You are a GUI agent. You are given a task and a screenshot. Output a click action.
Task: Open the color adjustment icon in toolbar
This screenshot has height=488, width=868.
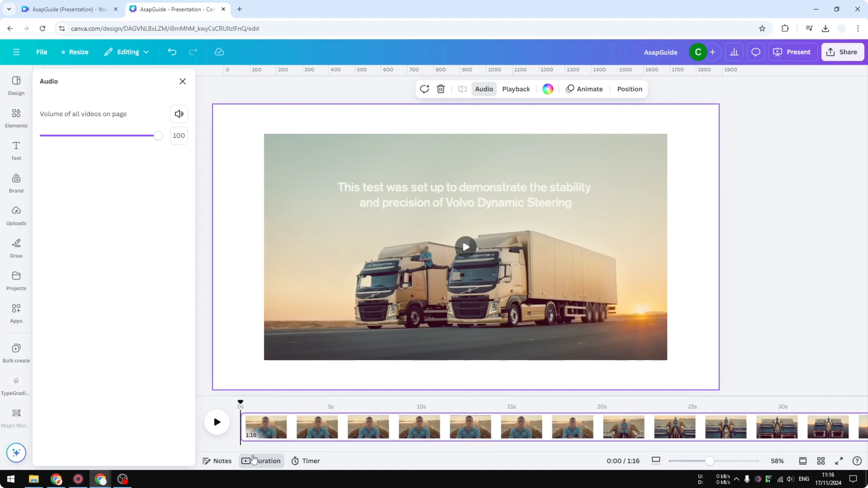[547, 89]
